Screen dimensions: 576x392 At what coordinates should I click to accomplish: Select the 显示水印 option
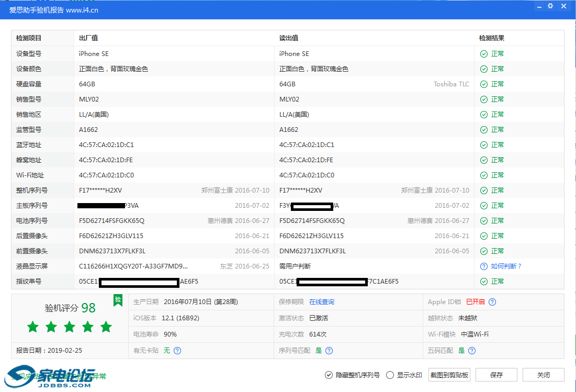390,375
